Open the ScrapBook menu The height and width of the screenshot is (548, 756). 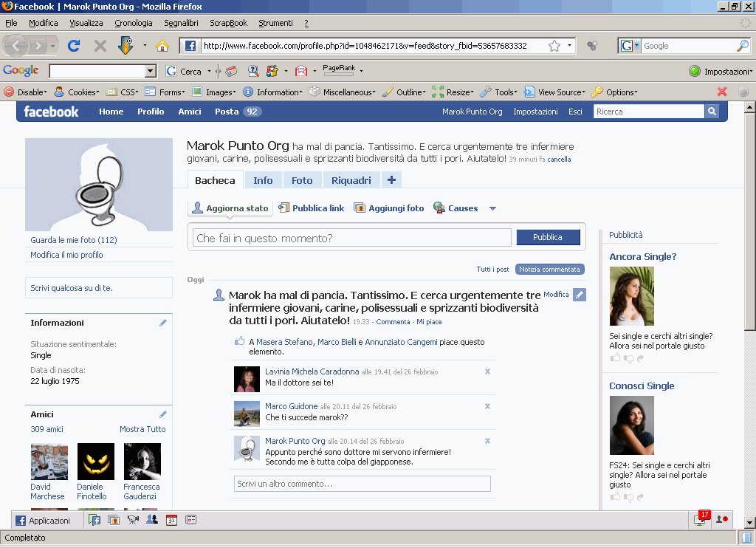229,23
